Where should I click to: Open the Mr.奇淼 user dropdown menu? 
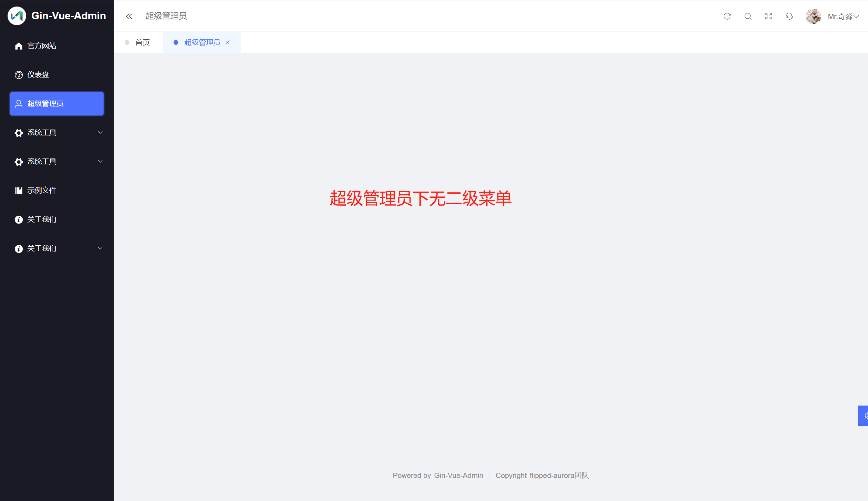coord(843,16)
